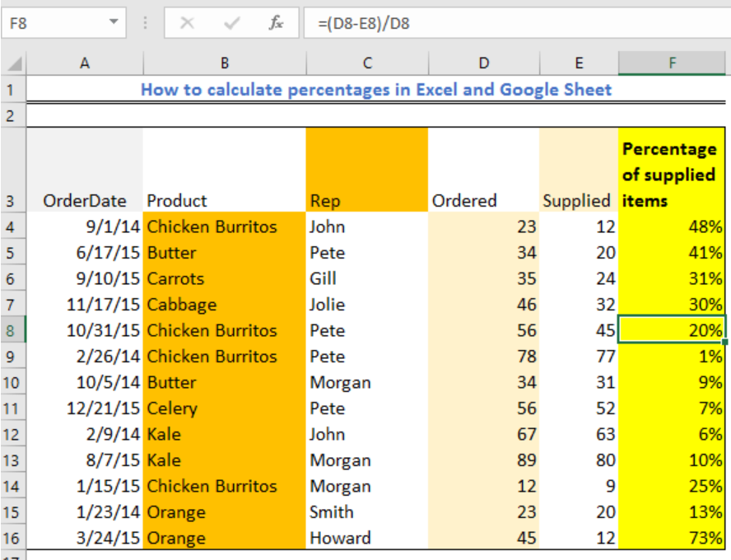Select column A header
This screenshot has width=731, height=560.
pos(85,63)
